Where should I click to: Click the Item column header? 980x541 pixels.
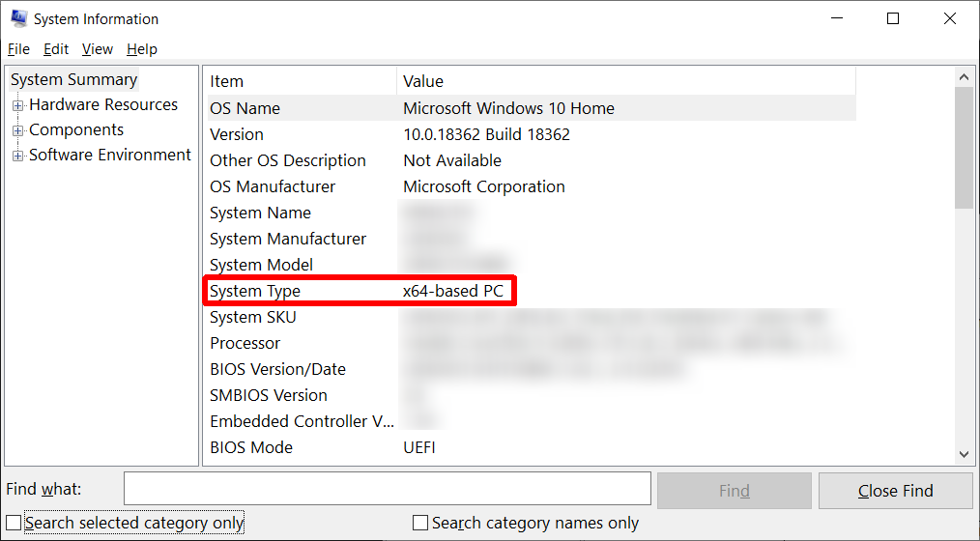[303, 81]
